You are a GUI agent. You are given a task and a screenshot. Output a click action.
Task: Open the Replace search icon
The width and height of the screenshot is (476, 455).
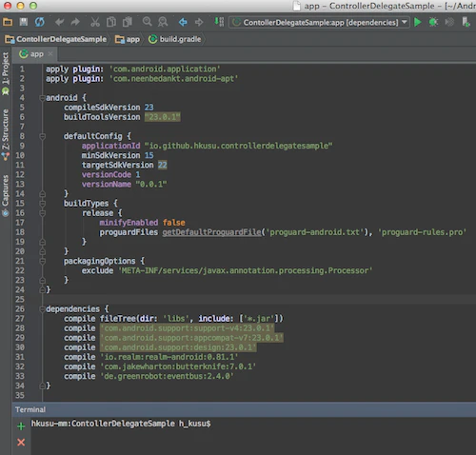[163, 22]
